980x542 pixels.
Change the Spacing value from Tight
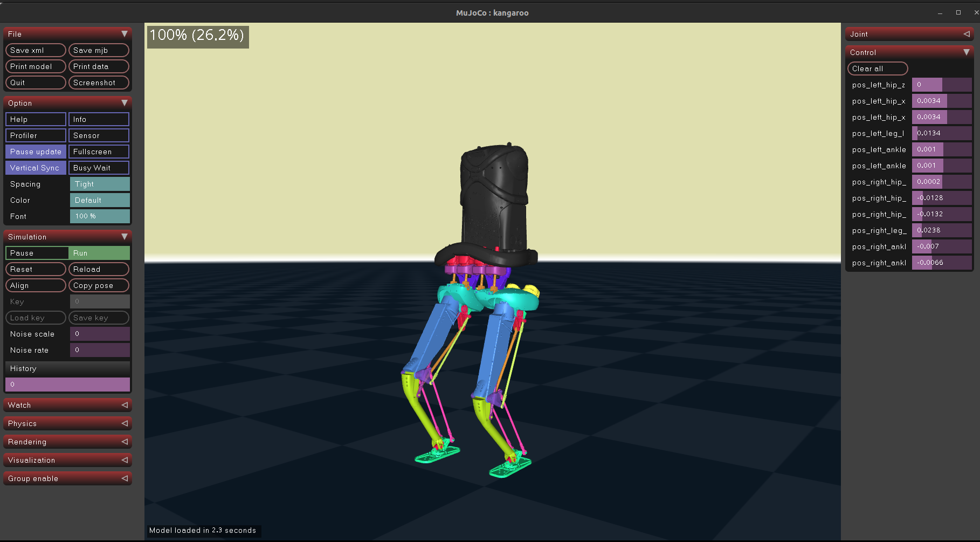tap(100, 184)
